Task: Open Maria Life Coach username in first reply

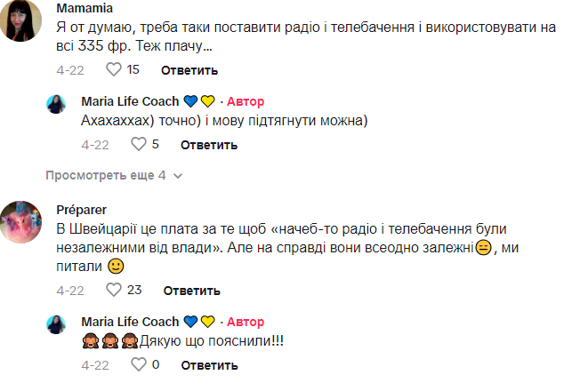Action: 130,100
